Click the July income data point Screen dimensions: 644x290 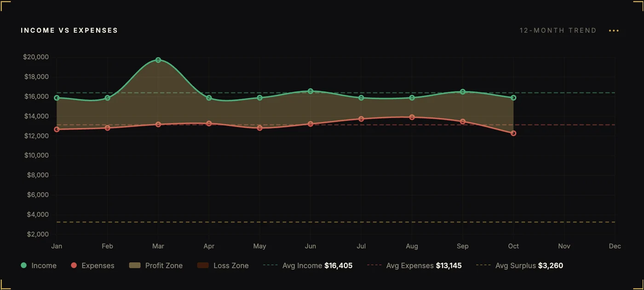(361, 98)
